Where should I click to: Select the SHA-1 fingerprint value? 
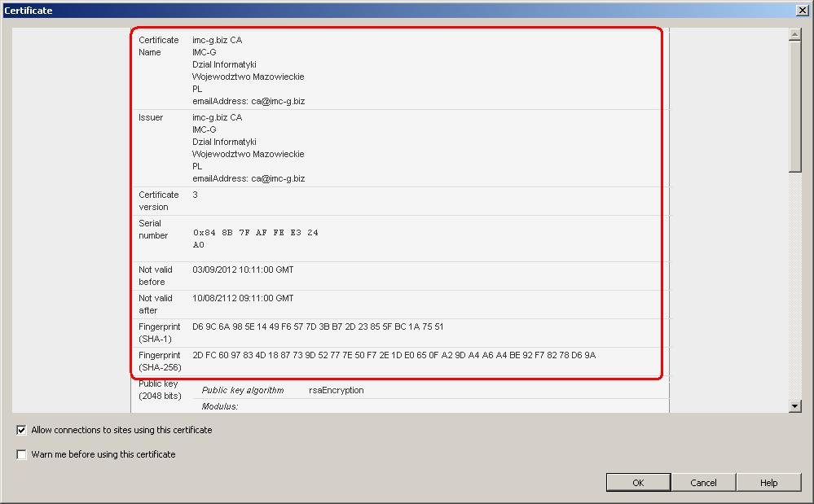click(x=318, y=327)
